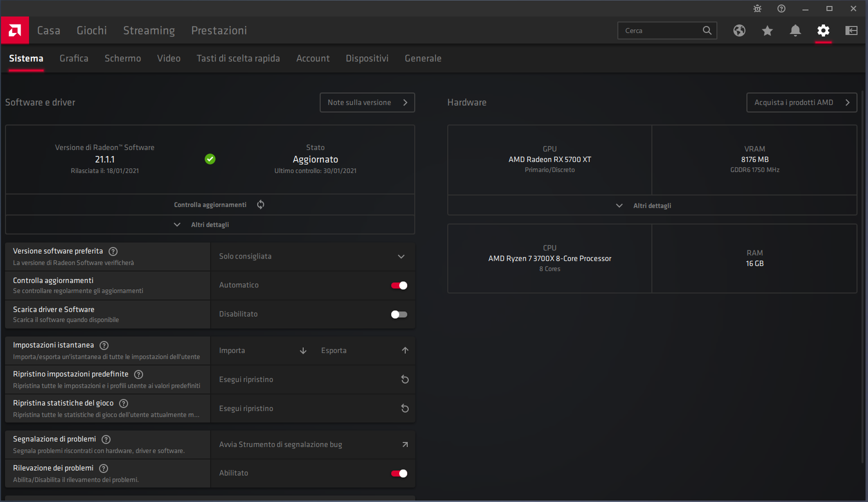This screenshot has height=502, width=868.
Task: Open the Account tab
Action: click(313, 58)
